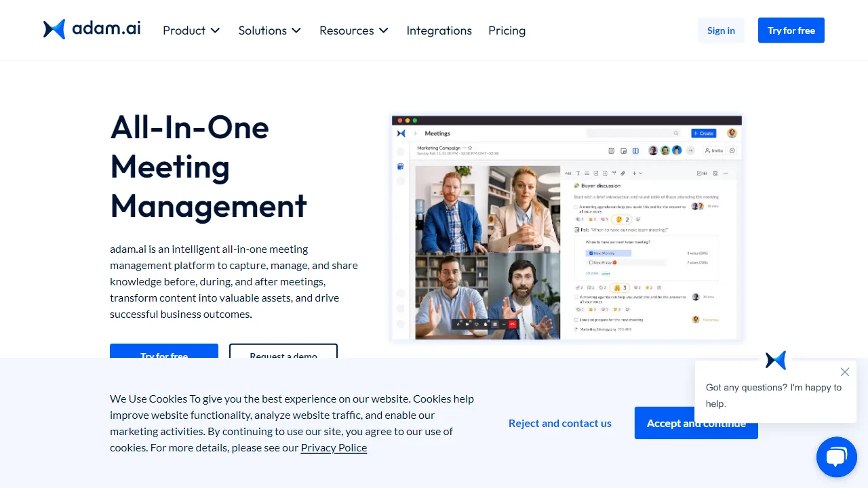Open the Pricing page
Image resolution: width=868 pixels, height=488 pixels.
(x=507, y=30)
